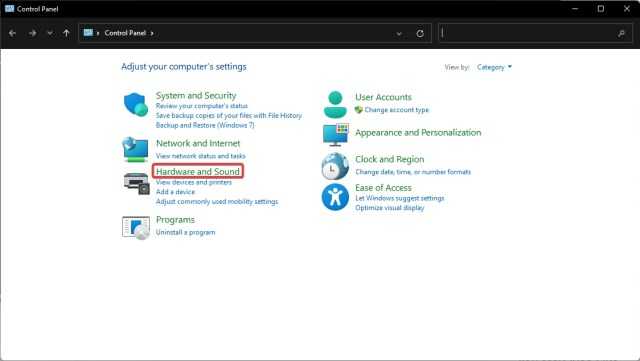
Task: Open the Hardware and Sound printer icon
Action: click(x=136, y=184)
